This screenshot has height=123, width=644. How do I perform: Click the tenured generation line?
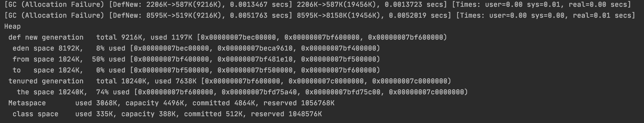[230, 81]
